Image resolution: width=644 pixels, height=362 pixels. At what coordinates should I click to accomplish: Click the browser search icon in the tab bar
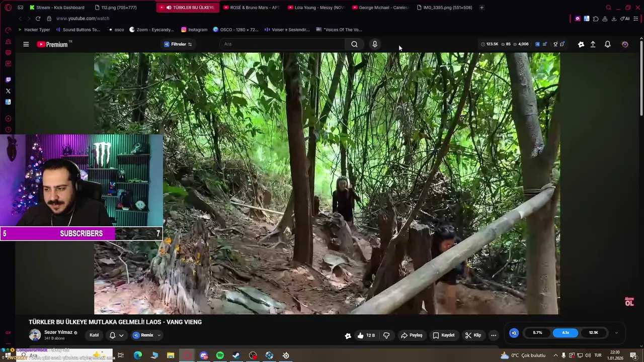(608, 8)
